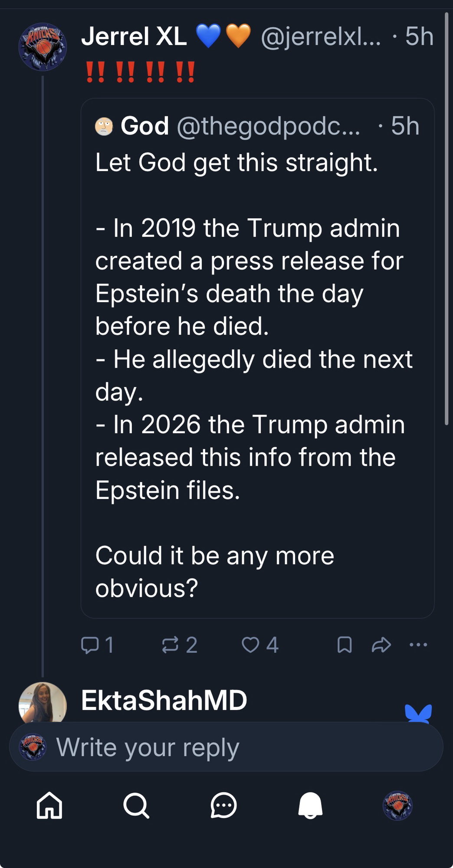Image resolution: width=453 pixels, height=868 pixels.
Task: Open Jerrel XL's Knicks profile avatar
Action: 43,47
